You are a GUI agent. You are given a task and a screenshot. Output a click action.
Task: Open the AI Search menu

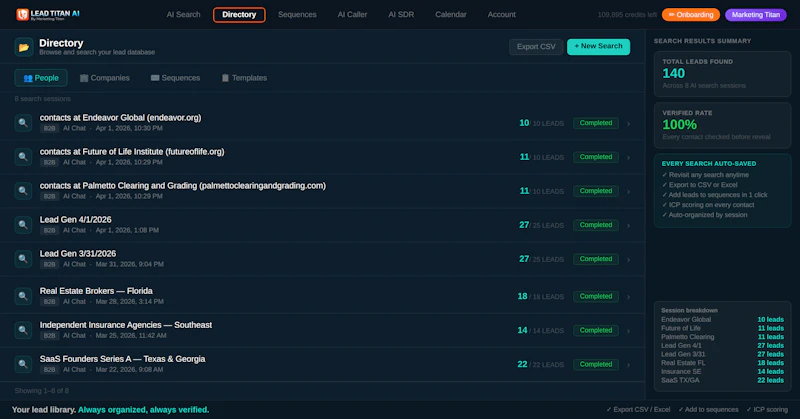point(183,15)
